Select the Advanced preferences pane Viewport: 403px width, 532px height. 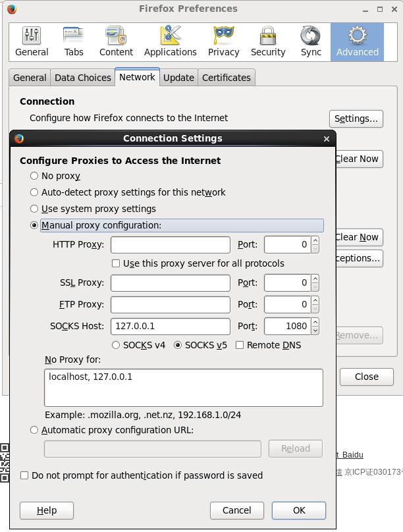click(357, 42)
